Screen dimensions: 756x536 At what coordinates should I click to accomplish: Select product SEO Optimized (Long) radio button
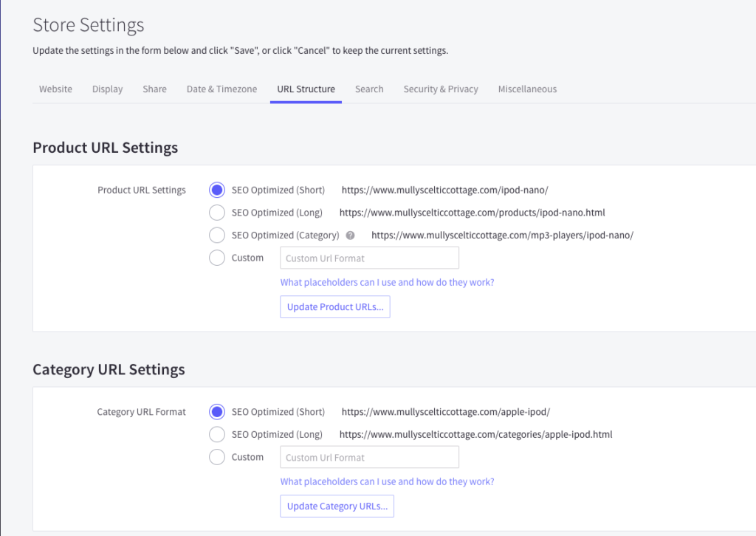click(217, 213)
